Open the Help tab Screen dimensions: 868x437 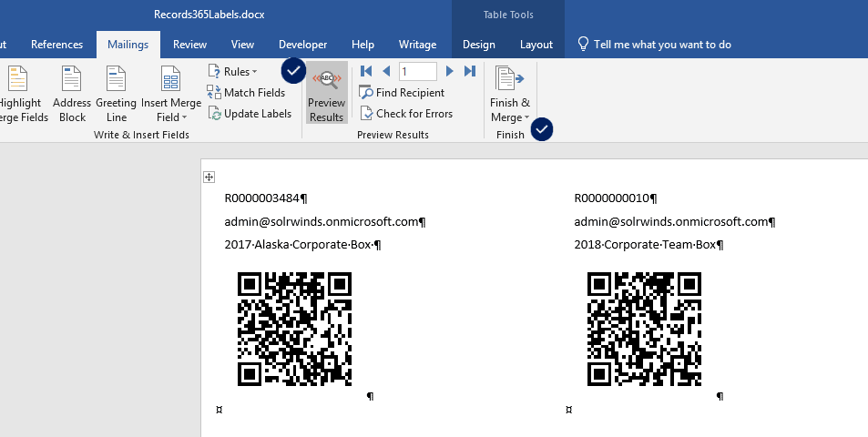pos(363,45)
